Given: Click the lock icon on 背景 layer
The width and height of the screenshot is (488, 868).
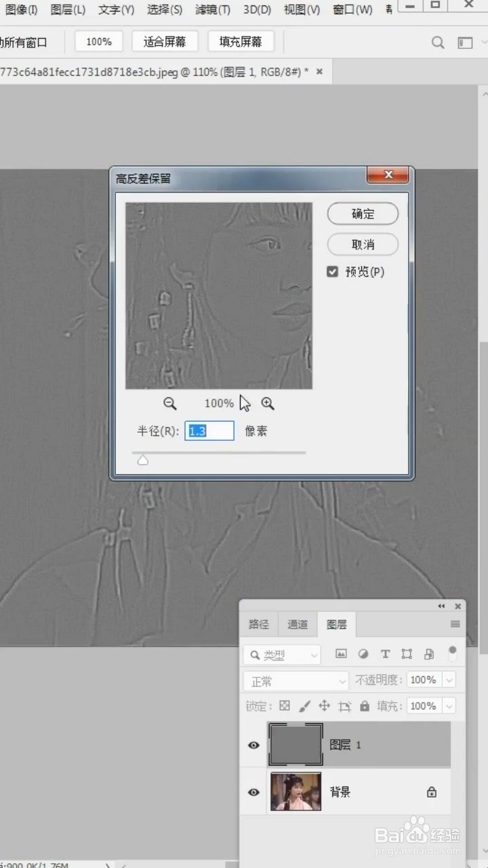Looking at the screenshot, I should coord(431,791).
